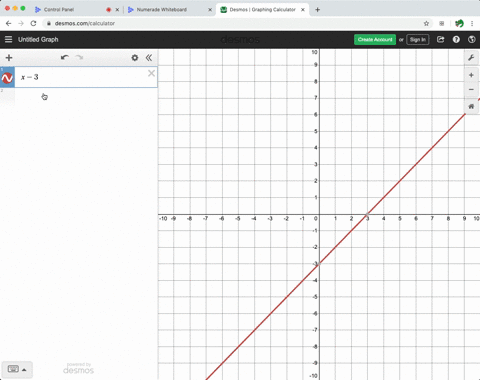Image resolution: width=480 pixels, height=380 pixels.
Task: Click Create Account button
Action: [x=375, y=39]
